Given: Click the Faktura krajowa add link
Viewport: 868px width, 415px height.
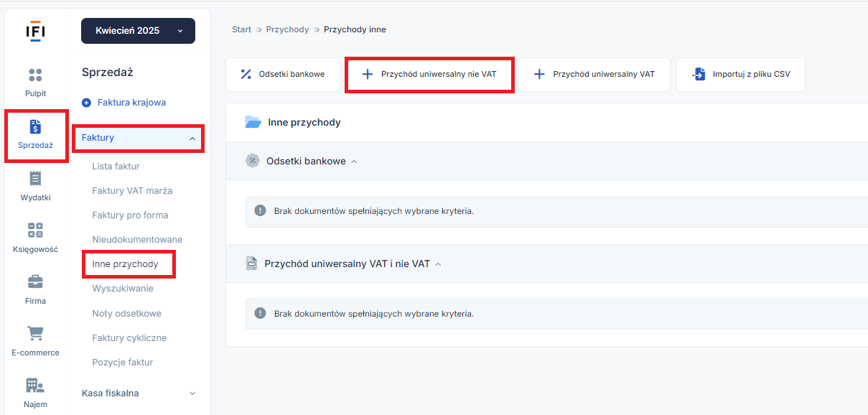Looking at the screenshot, I should tap(124, 103).
